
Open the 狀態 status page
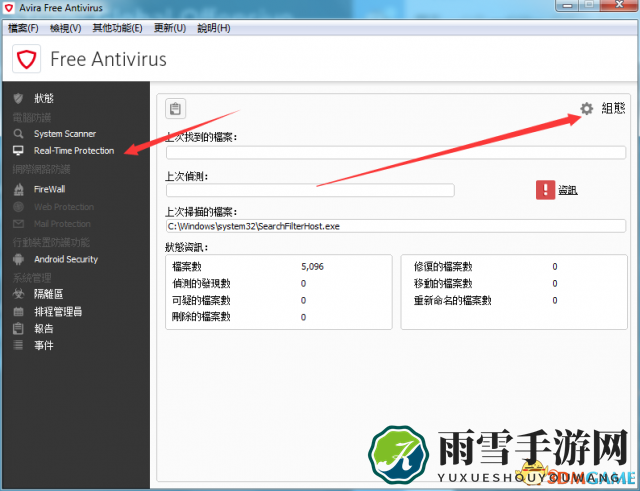pos(44,98)
